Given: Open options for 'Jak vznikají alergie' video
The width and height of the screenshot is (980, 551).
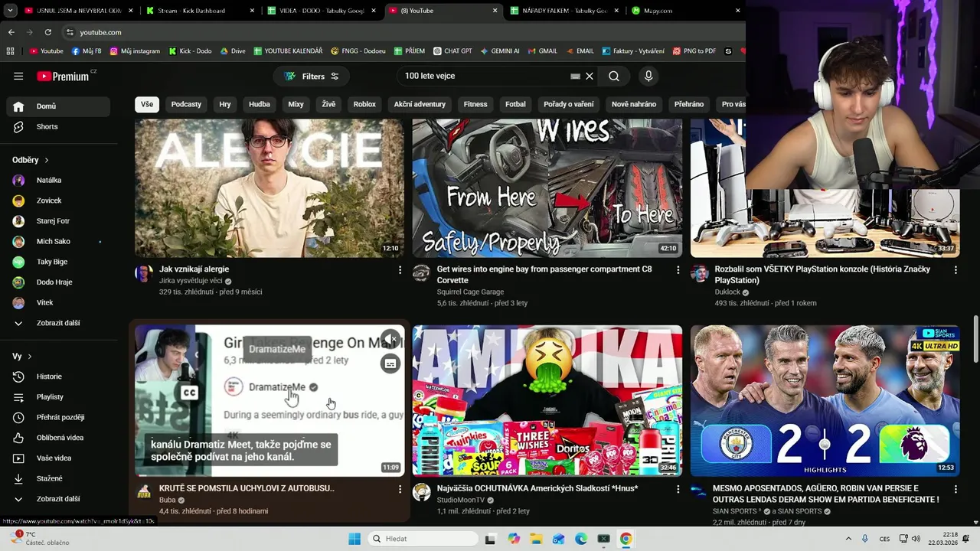Looking at the screenshot, I should 400,270.
